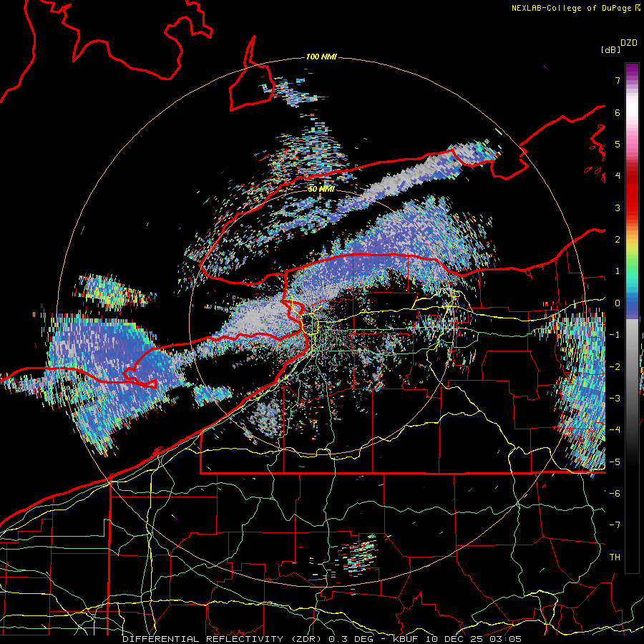
Task: Click the 3 value on color scale
Action: point(618,208)
